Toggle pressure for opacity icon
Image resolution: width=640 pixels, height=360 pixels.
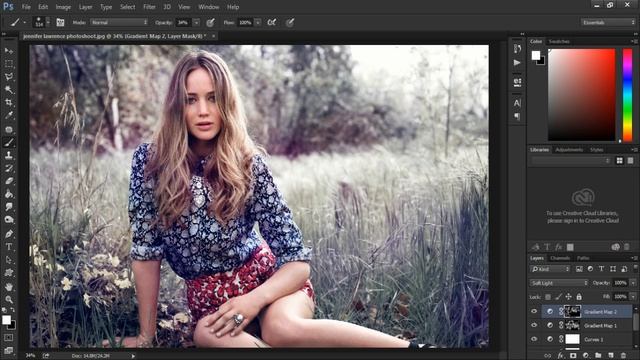coord(211,22)
